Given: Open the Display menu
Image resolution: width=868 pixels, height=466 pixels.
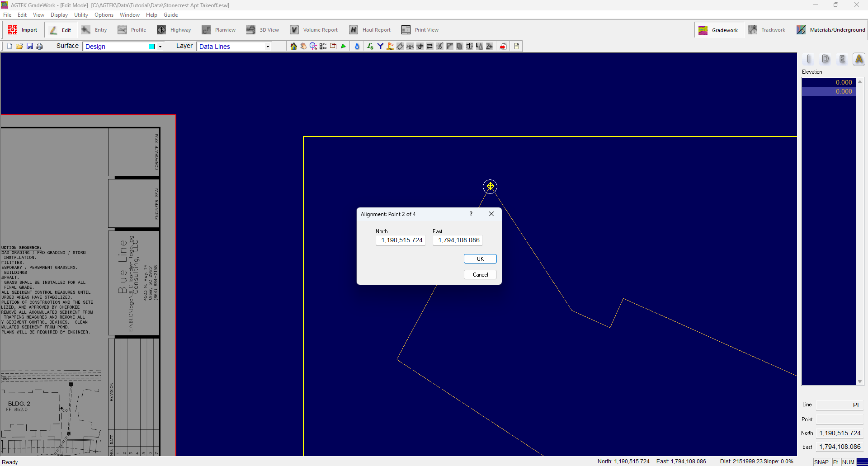Looking at the screenshot, I should tap(59, 14).
